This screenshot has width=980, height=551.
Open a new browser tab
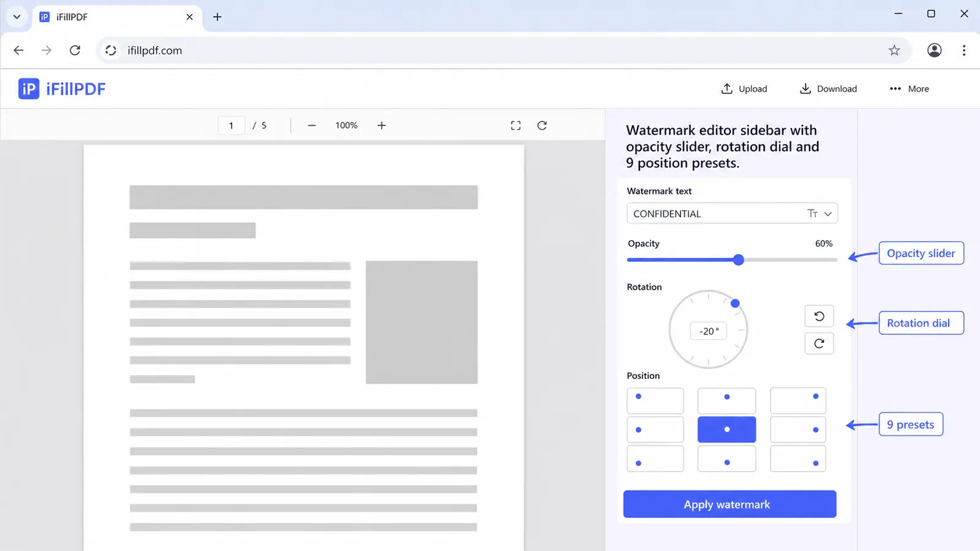pyautogui.click(x=217, y=17)
